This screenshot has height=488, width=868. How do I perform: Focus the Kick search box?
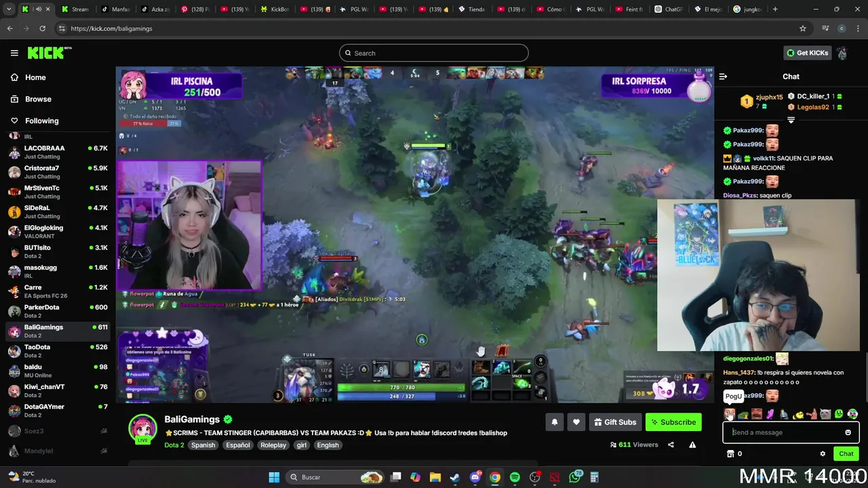click(x=434, y=53)
